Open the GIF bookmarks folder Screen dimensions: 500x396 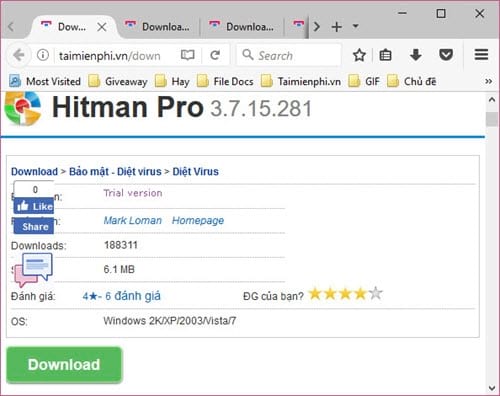pos(364,81)
